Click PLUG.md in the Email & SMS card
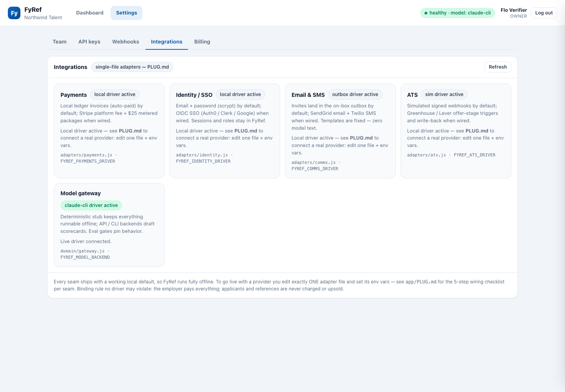565x392 pixels. 361,138
